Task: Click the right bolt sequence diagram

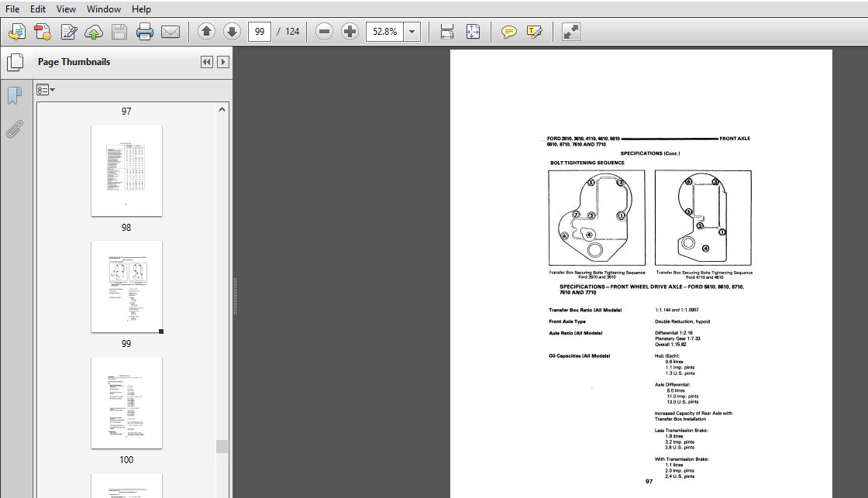Action: (703, 218)
